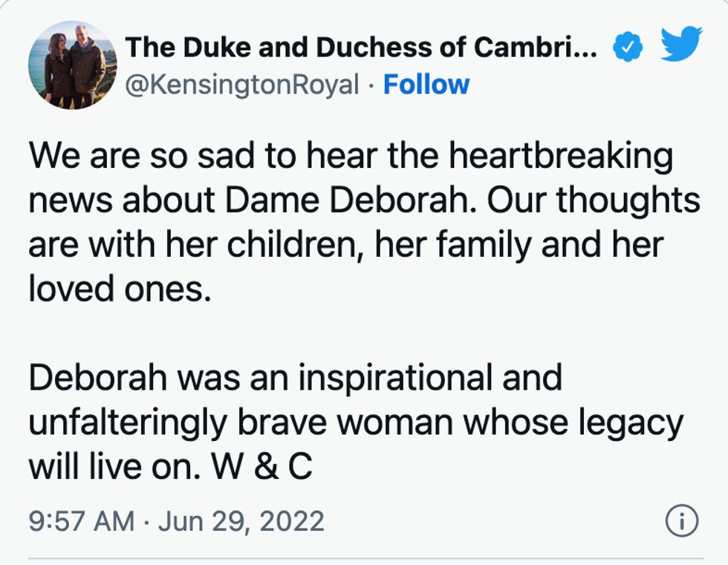728x565 pixels.
Task: Follow the @KensingtonRoyal account
Action: click(x=426, y=84)
